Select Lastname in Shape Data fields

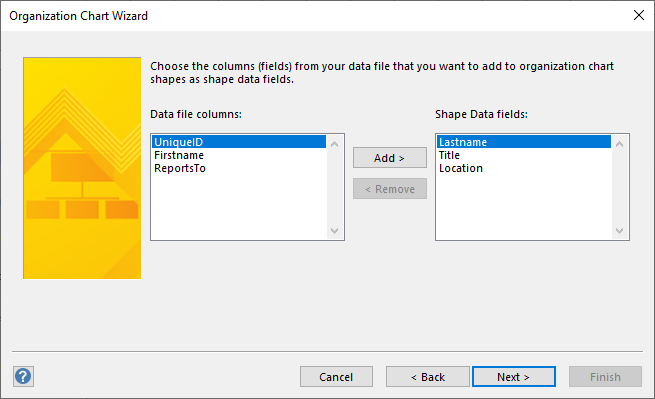[x=524, y=142]
